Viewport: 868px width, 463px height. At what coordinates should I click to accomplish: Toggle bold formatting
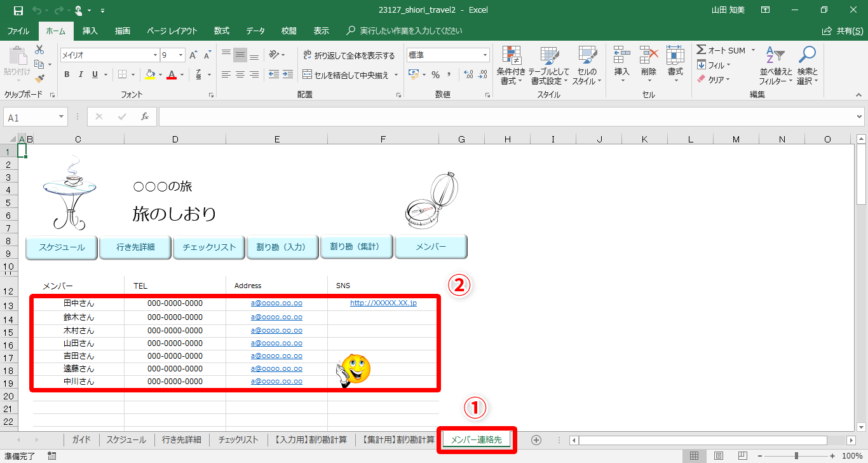(67, 74)
